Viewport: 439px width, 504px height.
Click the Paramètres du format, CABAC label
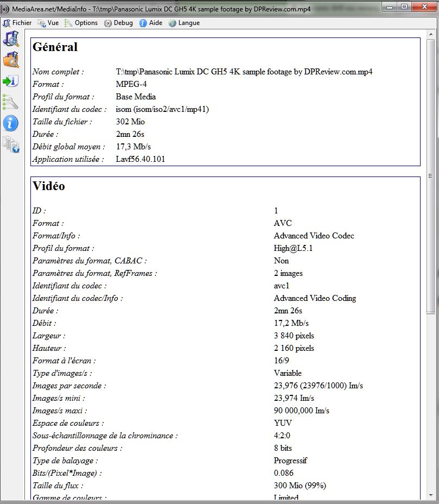[x=90, y=261]
